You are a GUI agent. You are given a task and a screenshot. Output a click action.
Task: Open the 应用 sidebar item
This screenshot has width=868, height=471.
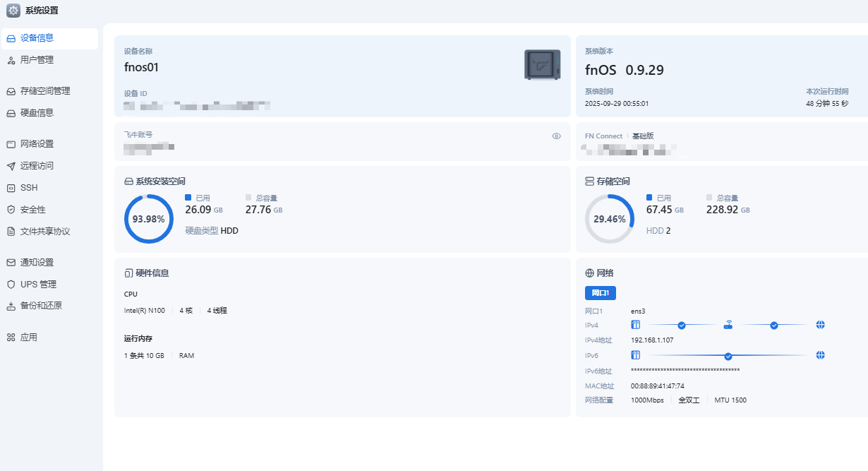pyautogui.click(x=49, y=338)
